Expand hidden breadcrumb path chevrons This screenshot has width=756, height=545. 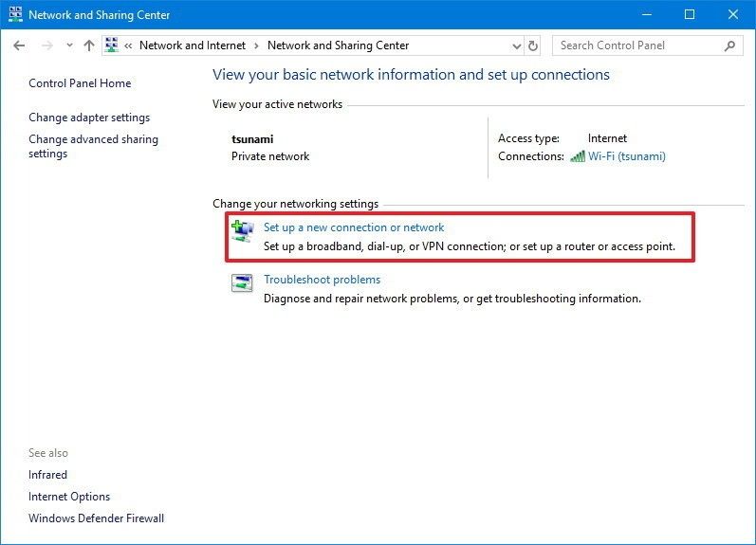coord(128,45)
